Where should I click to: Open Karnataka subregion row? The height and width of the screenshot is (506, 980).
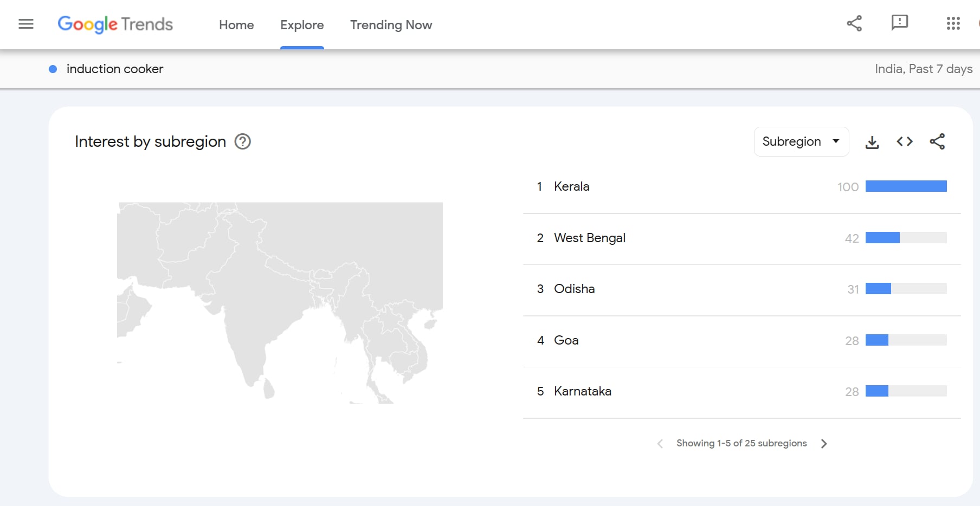[x=582, y=391]
